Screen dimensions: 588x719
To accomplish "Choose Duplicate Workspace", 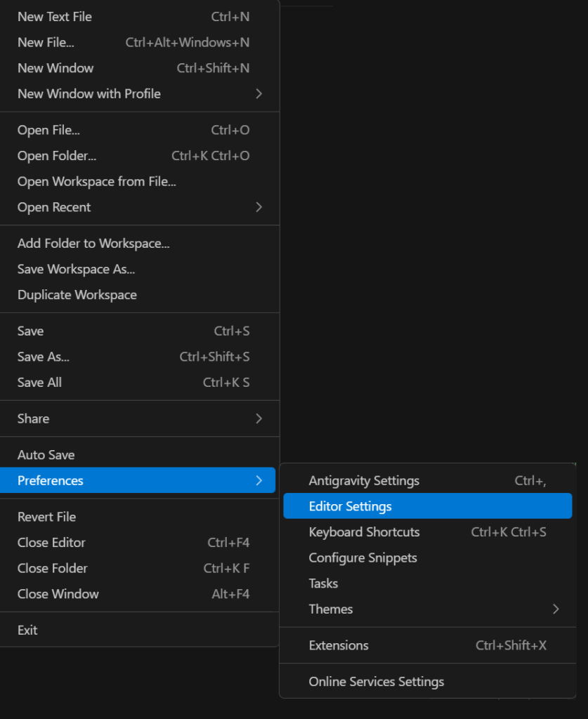I will click(x=77, y=295).
